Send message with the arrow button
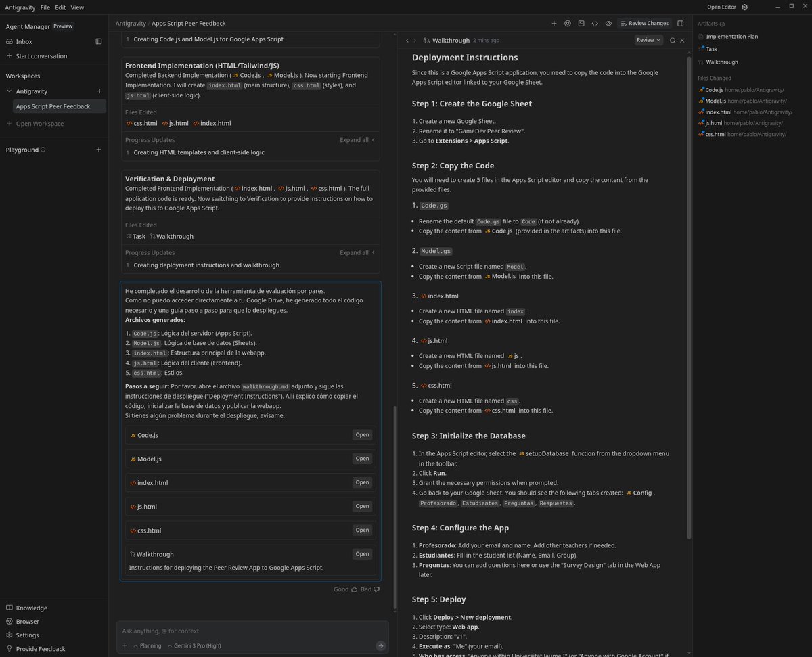This screenshot has height=657, width=812. [381, 645]
